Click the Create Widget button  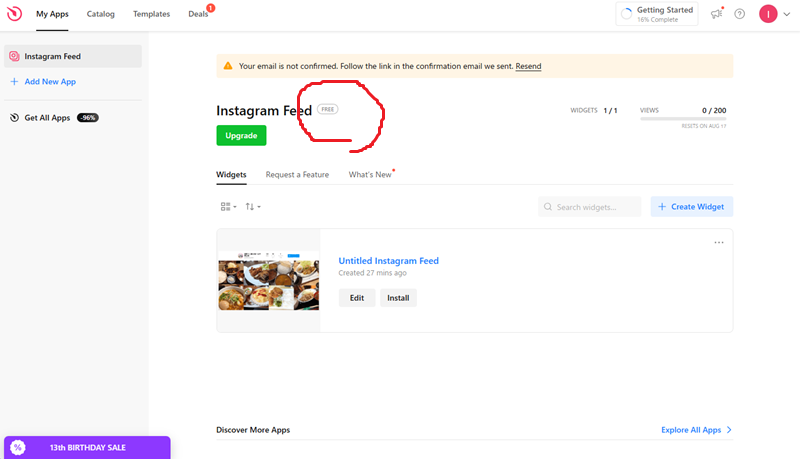pyautogui.click(x=691, y=207)
